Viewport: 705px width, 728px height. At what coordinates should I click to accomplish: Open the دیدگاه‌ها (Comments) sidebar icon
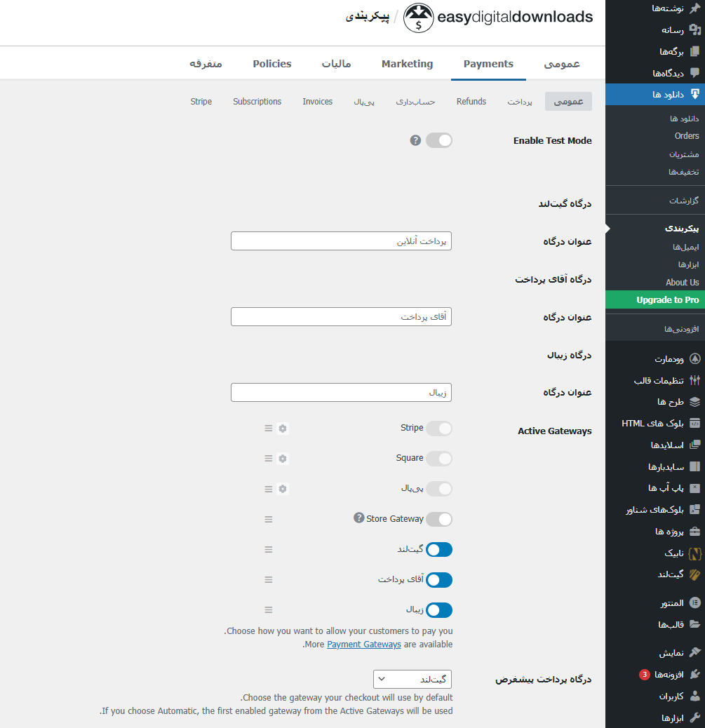695,73
